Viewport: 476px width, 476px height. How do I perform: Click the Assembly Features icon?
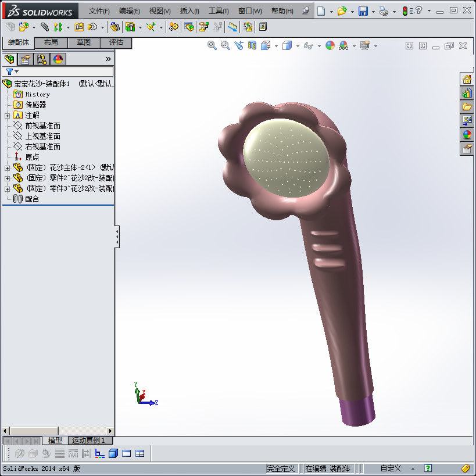pos(130,27)
